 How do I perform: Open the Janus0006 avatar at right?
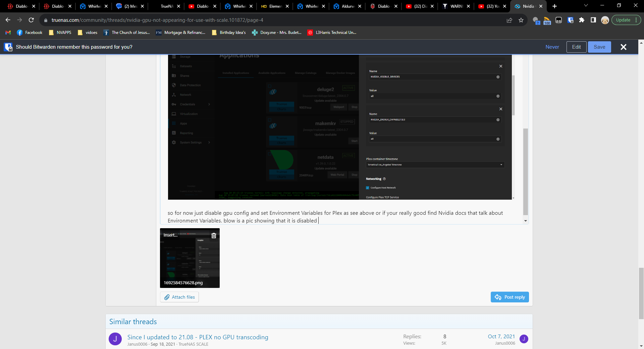tap(524, 339)
